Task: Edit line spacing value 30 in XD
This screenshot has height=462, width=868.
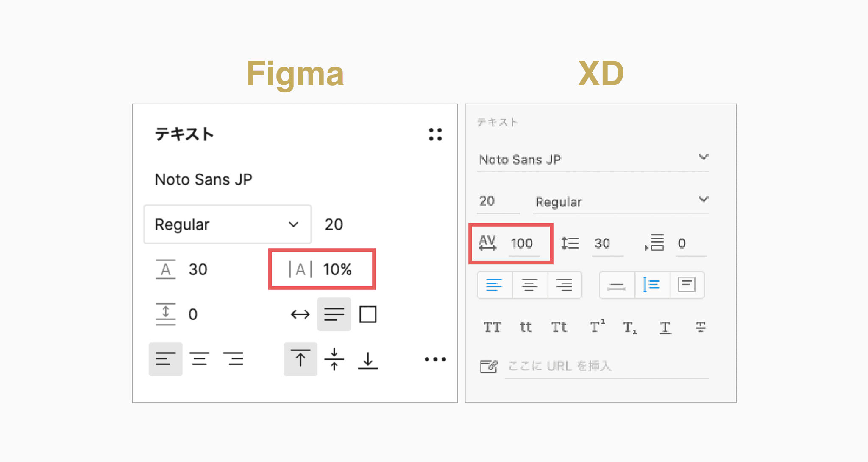Action: pyautogui.click(x=607, y=244)
